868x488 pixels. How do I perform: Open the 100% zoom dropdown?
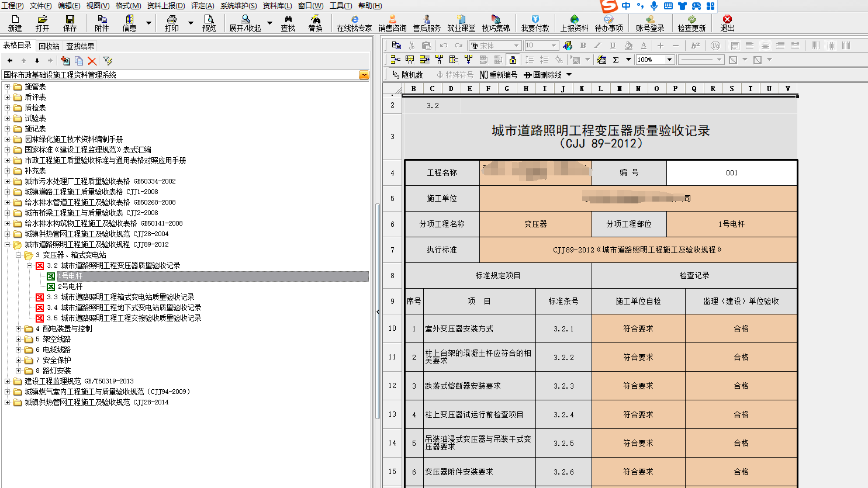[x=670, y=60]
